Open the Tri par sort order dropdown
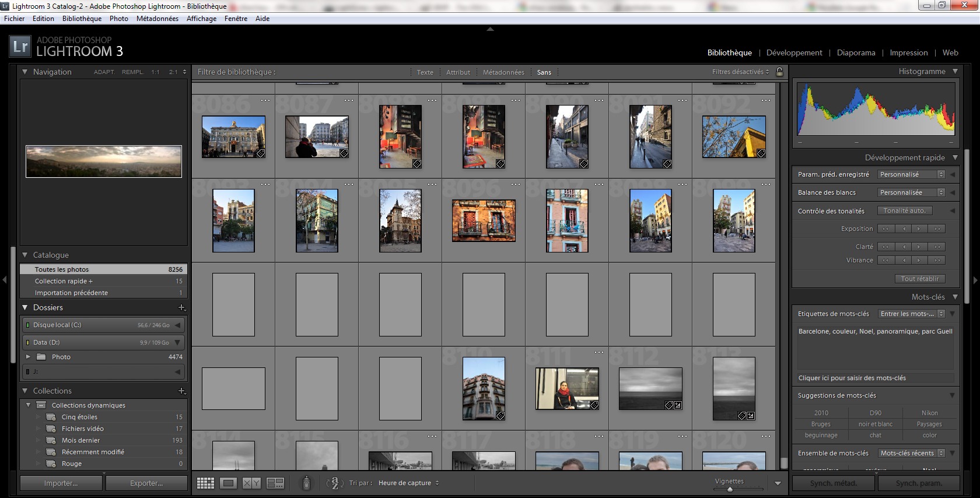 (408, 483)
